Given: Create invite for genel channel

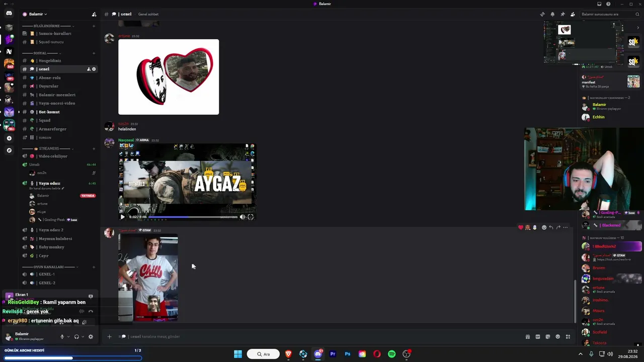Looking at the screenshot, I should [x=89, y=69].
